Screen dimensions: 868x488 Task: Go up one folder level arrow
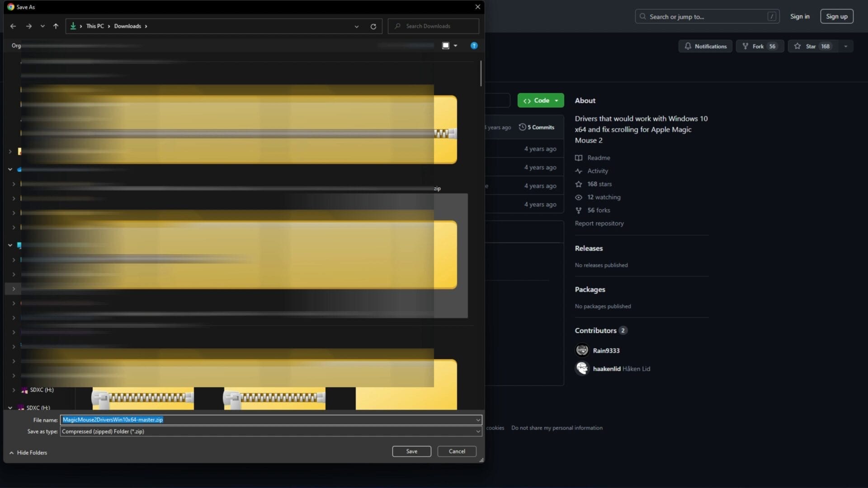pos(56,26)
